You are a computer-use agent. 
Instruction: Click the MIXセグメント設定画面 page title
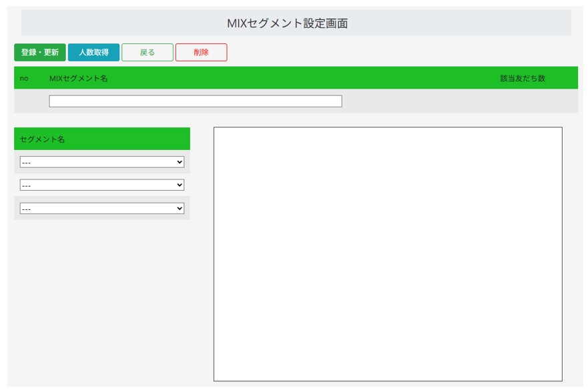click(288, 23)
